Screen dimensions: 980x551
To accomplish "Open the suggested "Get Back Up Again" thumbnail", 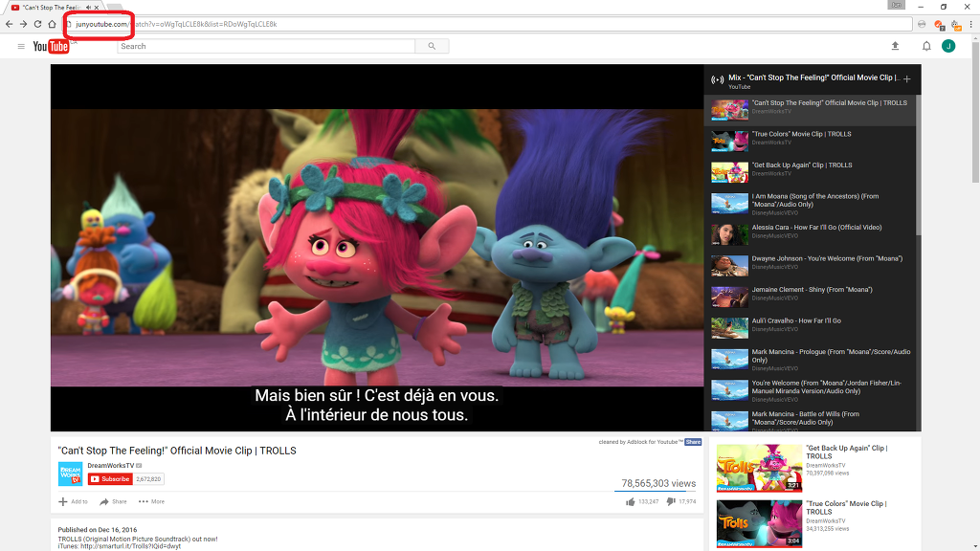I will (x=759, y=468).
